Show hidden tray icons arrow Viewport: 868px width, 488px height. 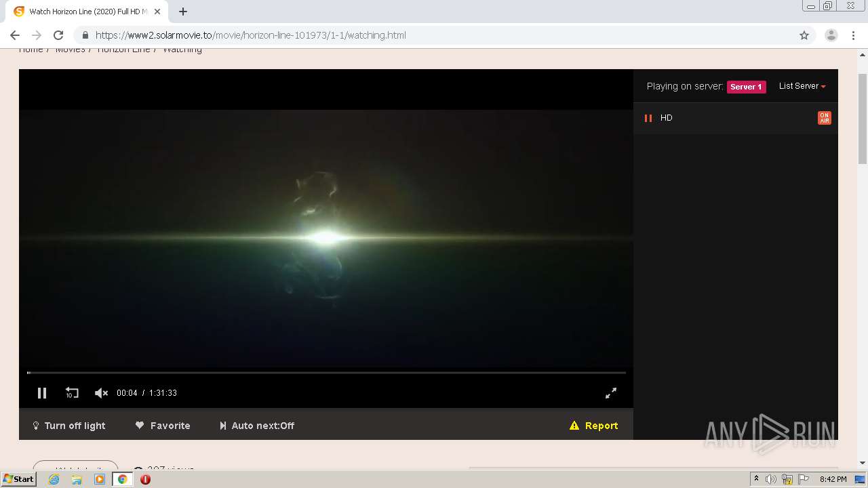(x=756, y=479)
